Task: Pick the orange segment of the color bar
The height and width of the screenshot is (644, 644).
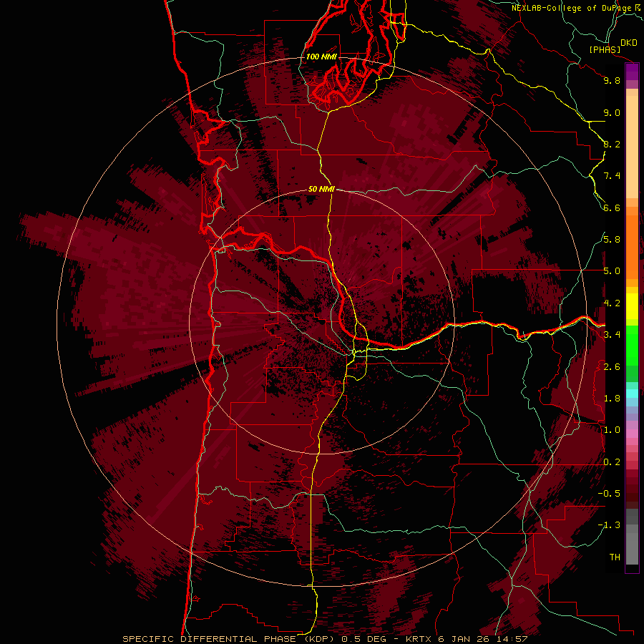Action: (632, 246)
